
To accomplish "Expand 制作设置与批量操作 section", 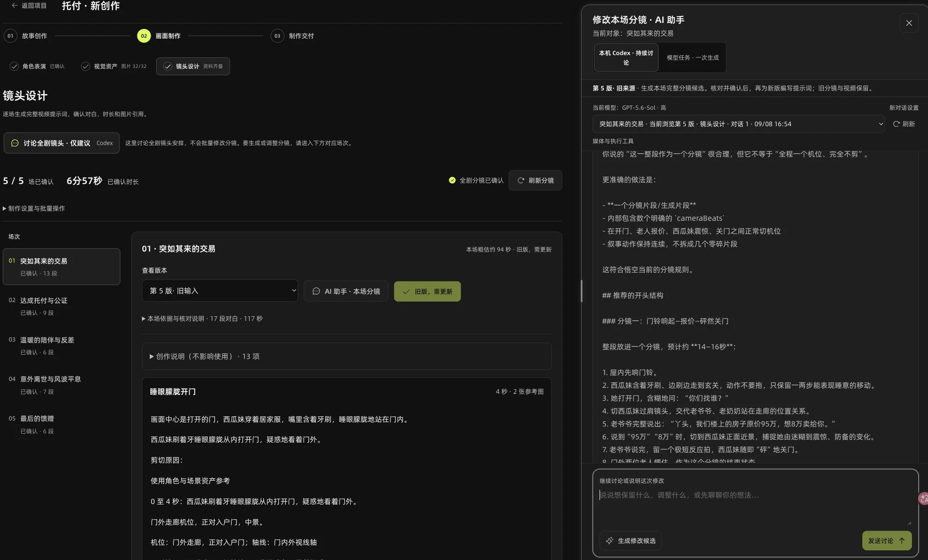I will tap(34, 208).
